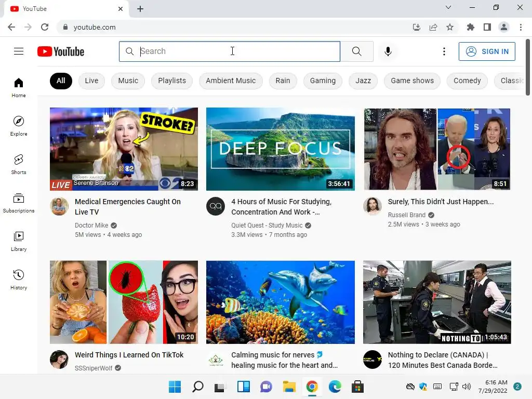Click the share page icon in address bar
532x399 pixels.
(433, 27)
